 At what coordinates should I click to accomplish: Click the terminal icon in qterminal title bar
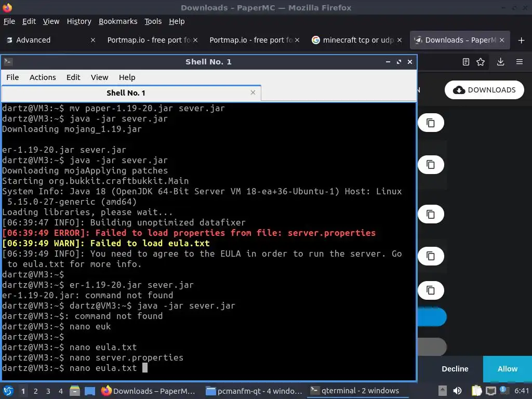tap(8, 62)
